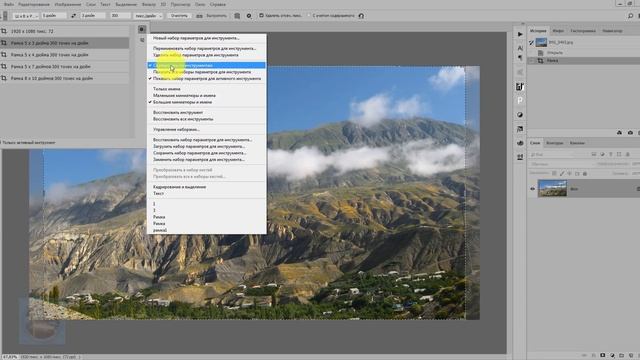Toggle visibility eye of Фон layer
This screenshot has width=640, height=360.
tap(532, 189)
